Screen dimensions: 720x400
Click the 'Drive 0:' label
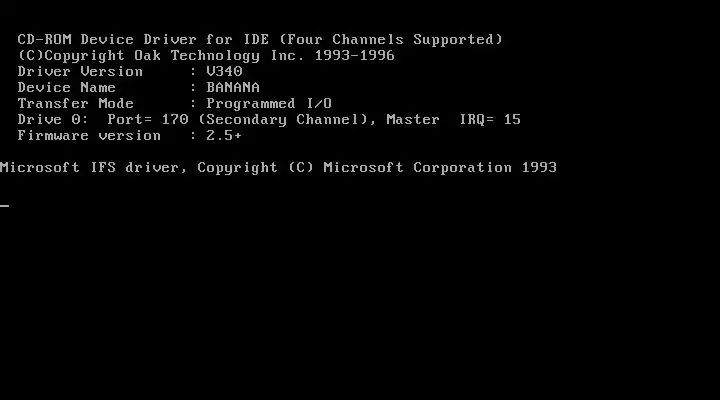pos(53,119)
